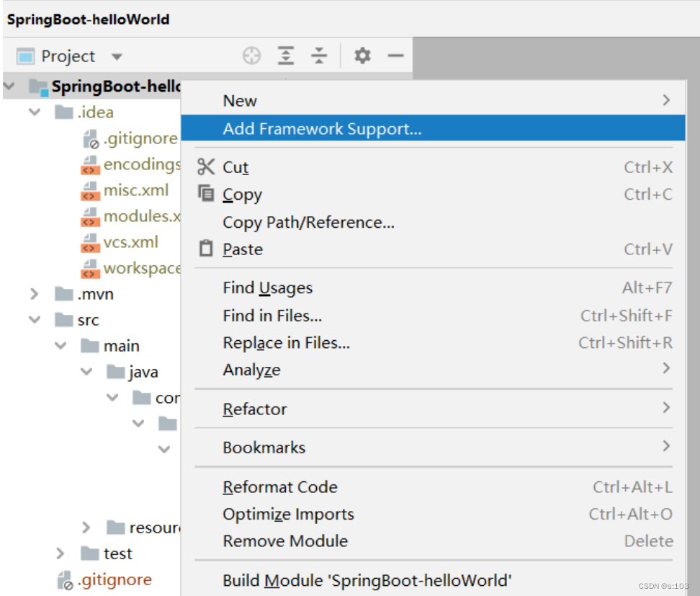Choose Find Usages in the context menu
The height and width of the screenshot is (596, 700).
[433, 288]
